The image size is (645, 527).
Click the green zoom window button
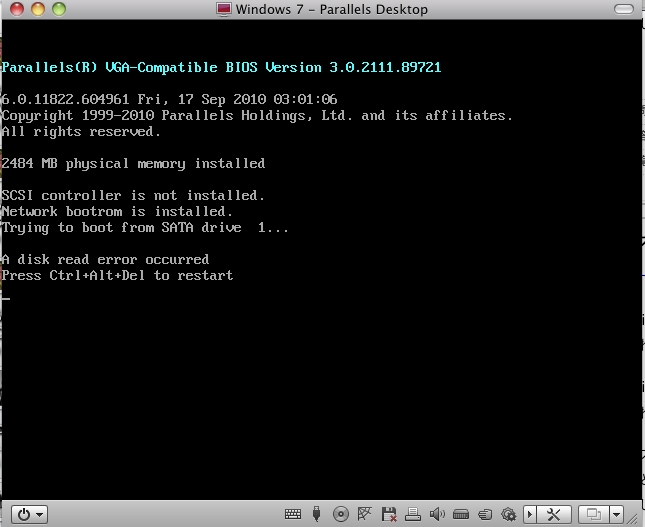click(x=59, y=9)
